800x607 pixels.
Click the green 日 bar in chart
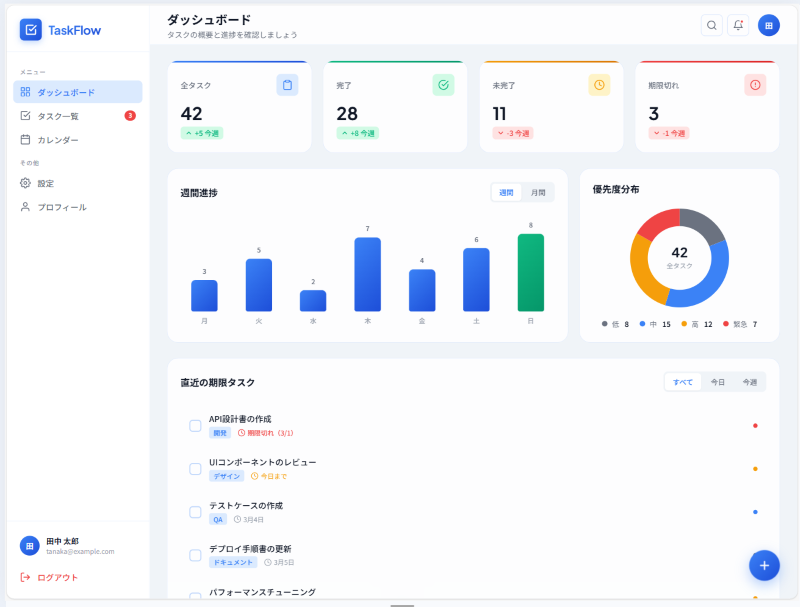[531, 272]
